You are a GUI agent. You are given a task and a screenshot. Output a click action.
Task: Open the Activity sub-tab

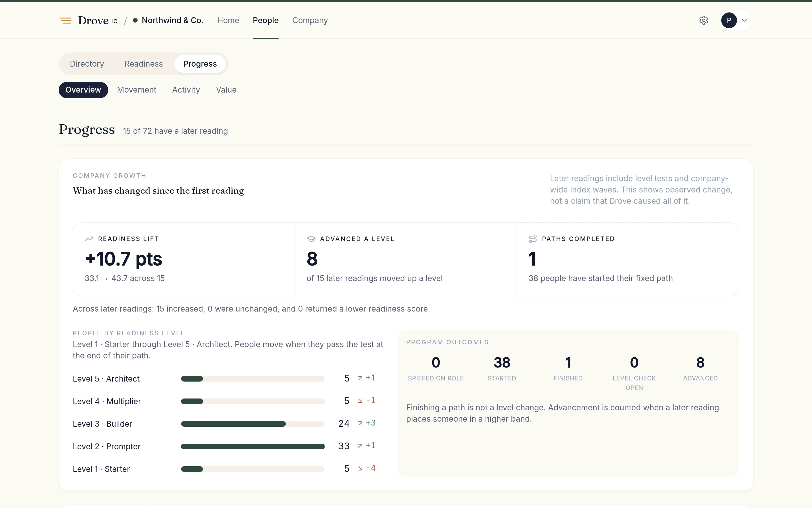click(186, 90)
